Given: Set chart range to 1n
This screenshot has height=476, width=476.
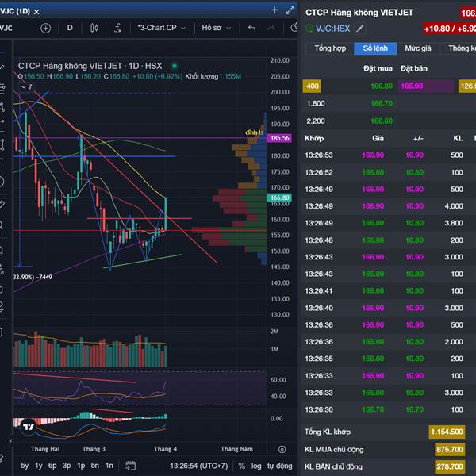Looking at the screenshot, I should pos(109,466).
